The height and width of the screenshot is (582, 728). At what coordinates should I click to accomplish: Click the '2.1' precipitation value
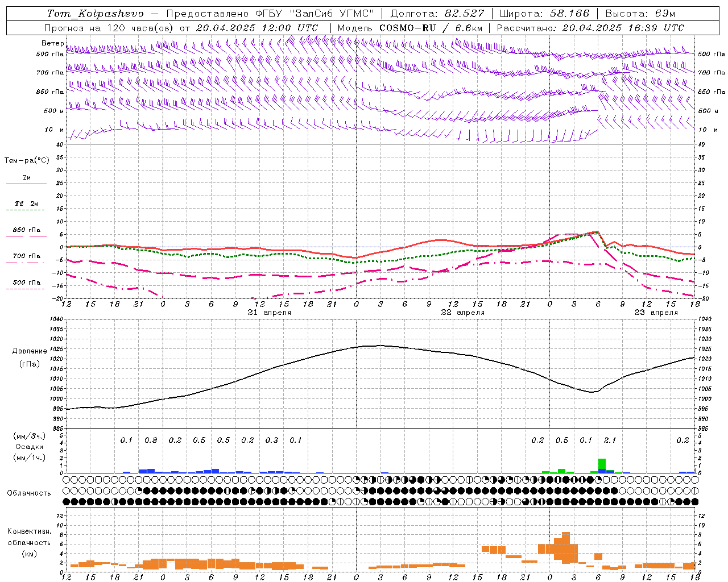click(610, 440)
